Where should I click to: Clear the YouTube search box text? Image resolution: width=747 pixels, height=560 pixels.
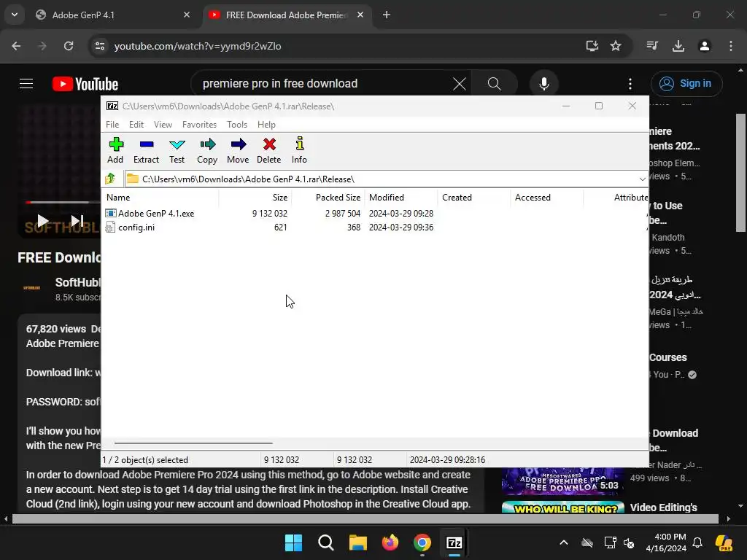coord(460,84)
